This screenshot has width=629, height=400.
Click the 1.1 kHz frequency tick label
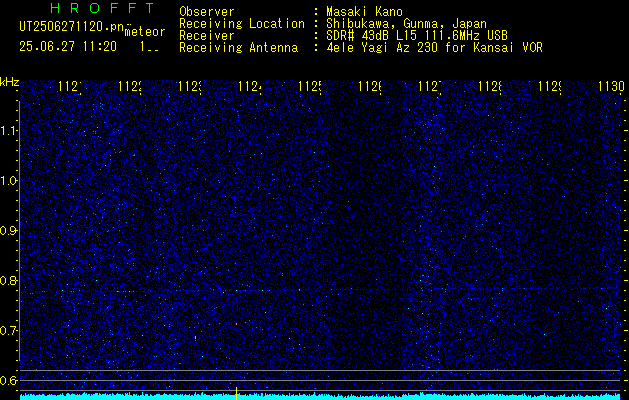pos(9,130)
